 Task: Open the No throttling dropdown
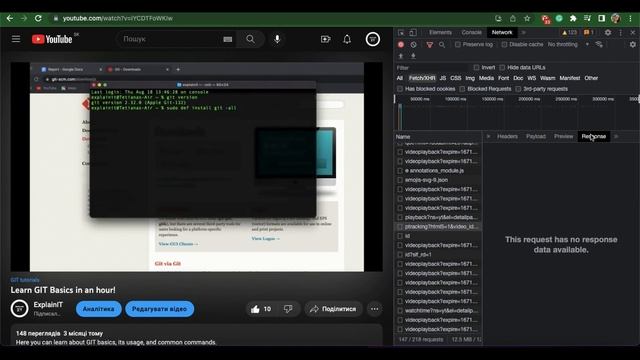tap(569, 44)
